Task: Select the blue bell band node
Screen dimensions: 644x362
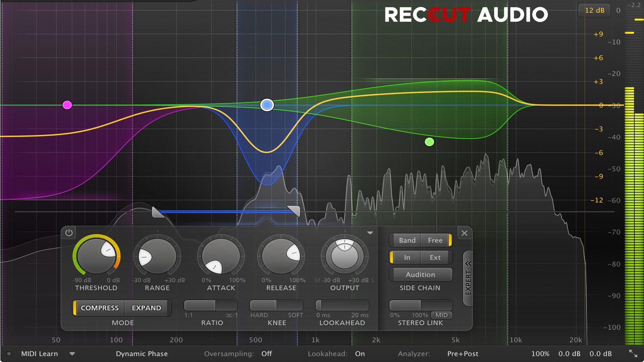Action: click(x=267, y=105)
